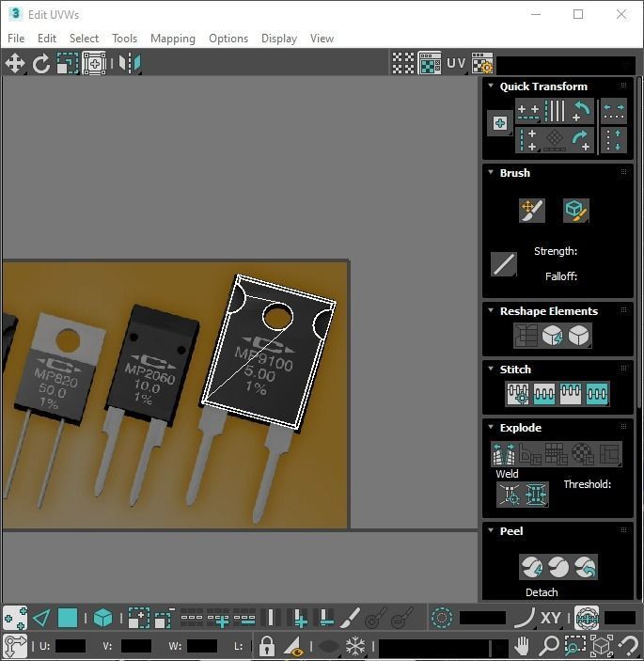The image size is (644, 661).
Task: Click the second Stitch icon with teal lower half
Action: (544, 394)
